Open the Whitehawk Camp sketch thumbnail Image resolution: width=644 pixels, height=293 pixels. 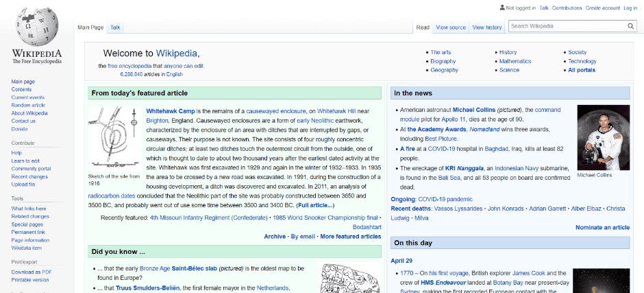(114, 139)
